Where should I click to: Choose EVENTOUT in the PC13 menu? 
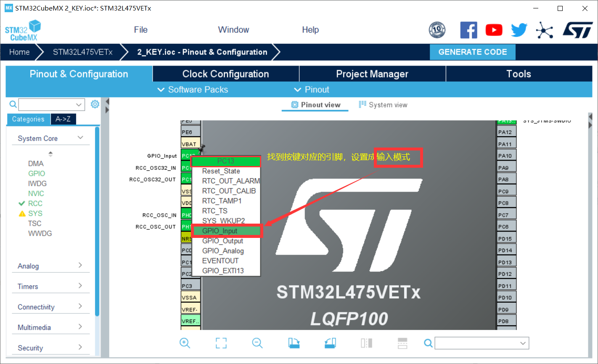click(x=227, y=261)
